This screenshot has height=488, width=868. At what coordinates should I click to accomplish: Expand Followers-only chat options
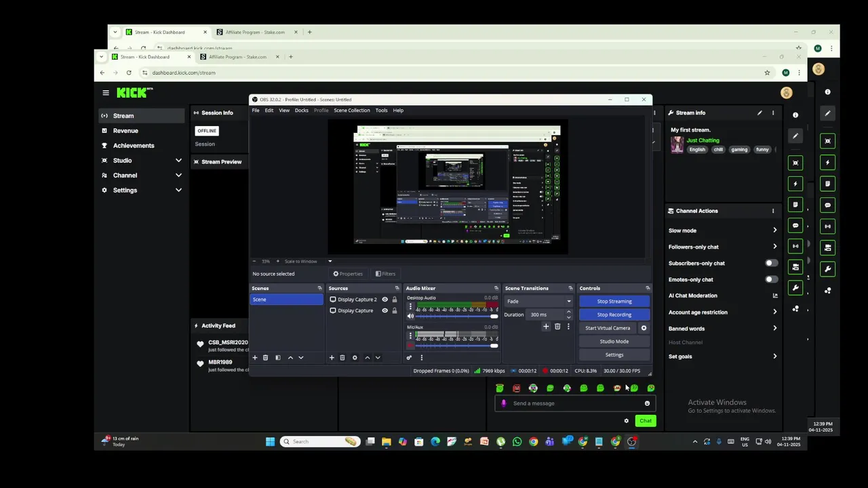(x=775, y=247)
